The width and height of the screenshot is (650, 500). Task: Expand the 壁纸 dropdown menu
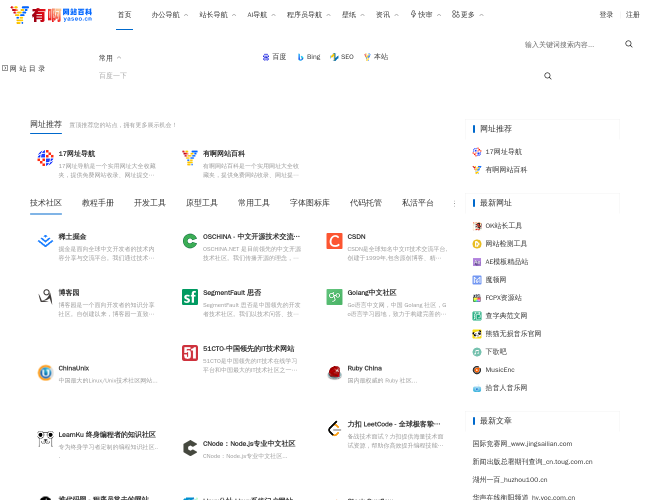[353, 15]
